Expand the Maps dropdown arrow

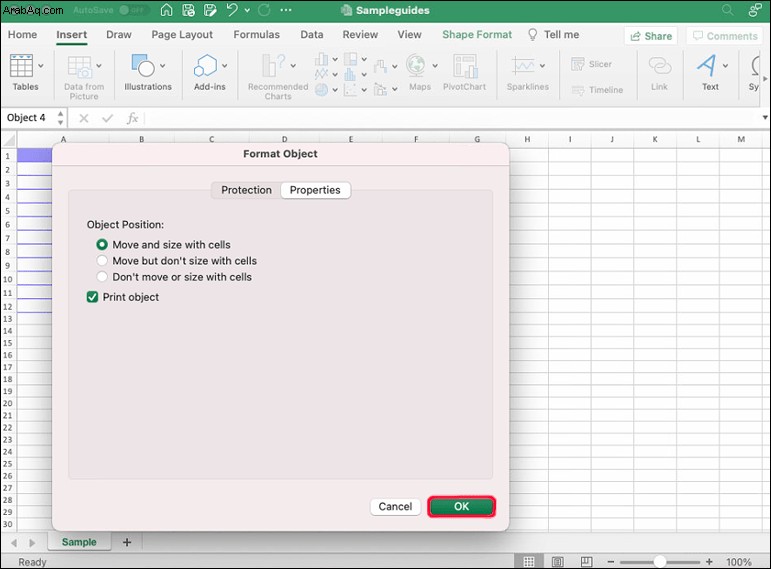coord(435,65)
